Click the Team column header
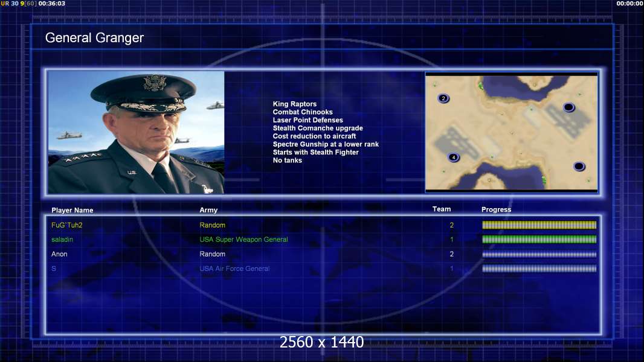Image resolution: width=644 pixels, height=362 pixels. click(x=442, y=209)
